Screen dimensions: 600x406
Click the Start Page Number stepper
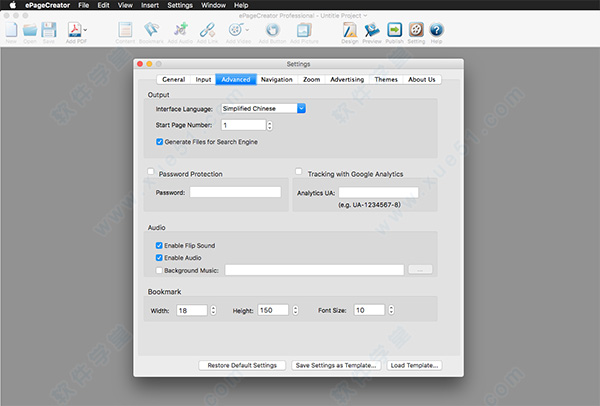270,125
